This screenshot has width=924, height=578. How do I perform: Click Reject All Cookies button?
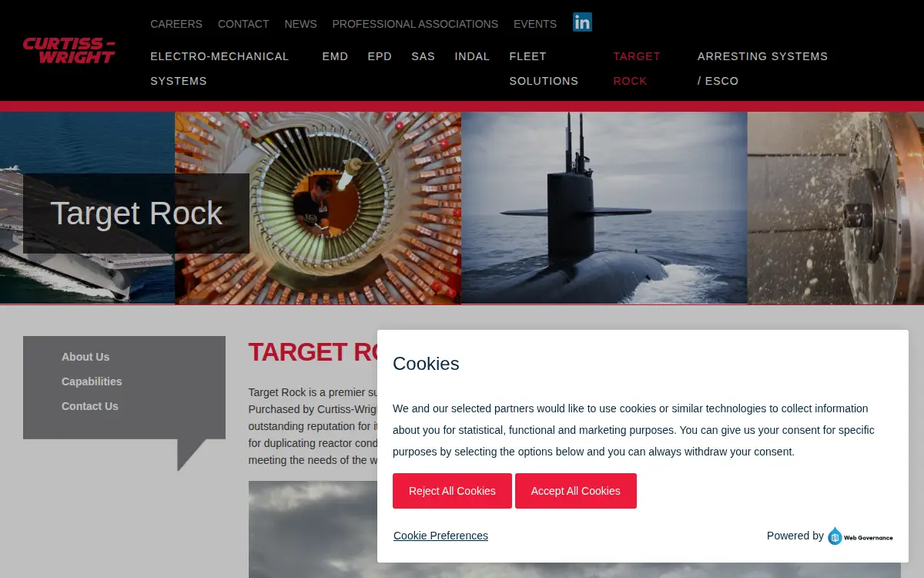[452, 491]
